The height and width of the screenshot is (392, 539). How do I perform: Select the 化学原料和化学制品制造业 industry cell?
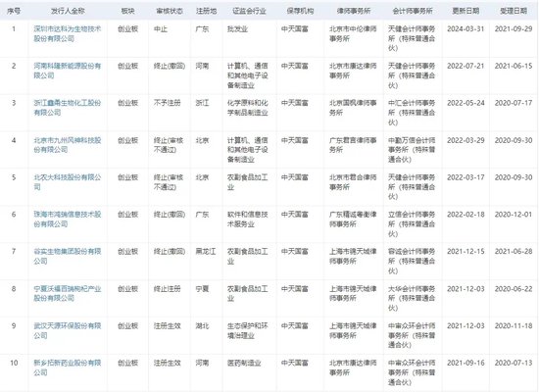coord(248,108)
